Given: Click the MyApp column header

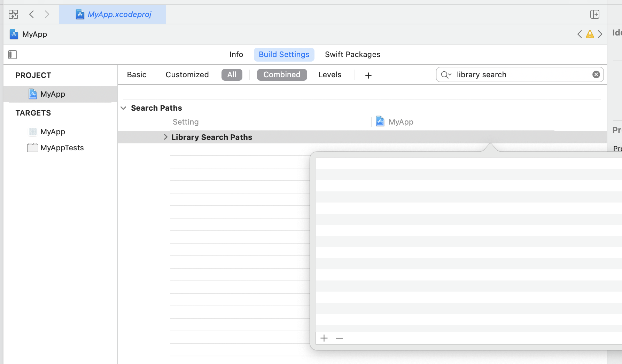Looking at the screenshot, I should coord(401,122).
